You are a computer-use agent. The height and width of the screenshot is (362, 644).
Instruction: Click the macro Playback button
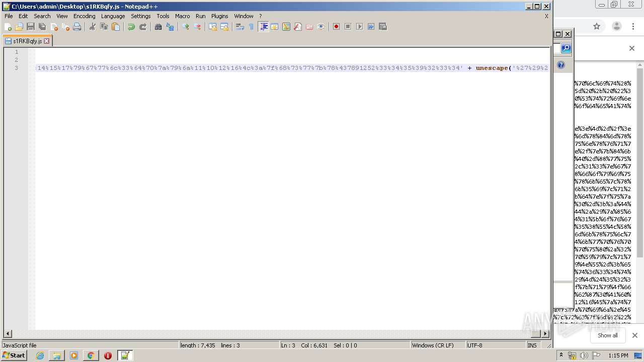point(359,27)
